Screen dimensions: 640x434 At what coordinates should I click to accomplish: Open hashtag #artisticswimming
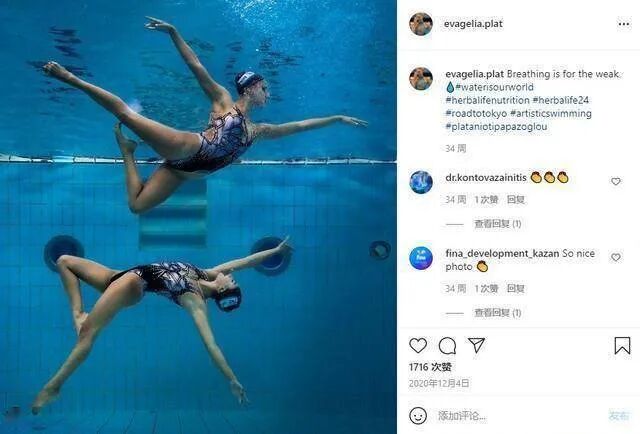click(x=551, y=113)
